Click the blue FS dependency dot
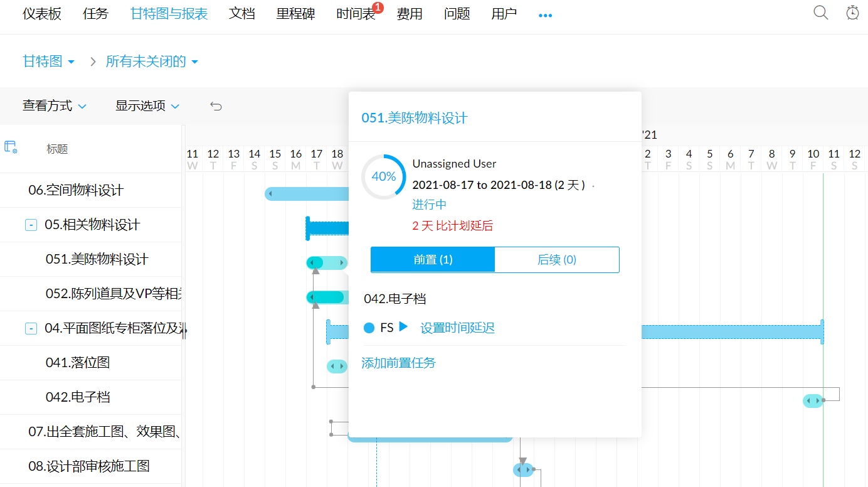Image resolution: width=868 pixels, height=487 pixels. click(369, 328)
